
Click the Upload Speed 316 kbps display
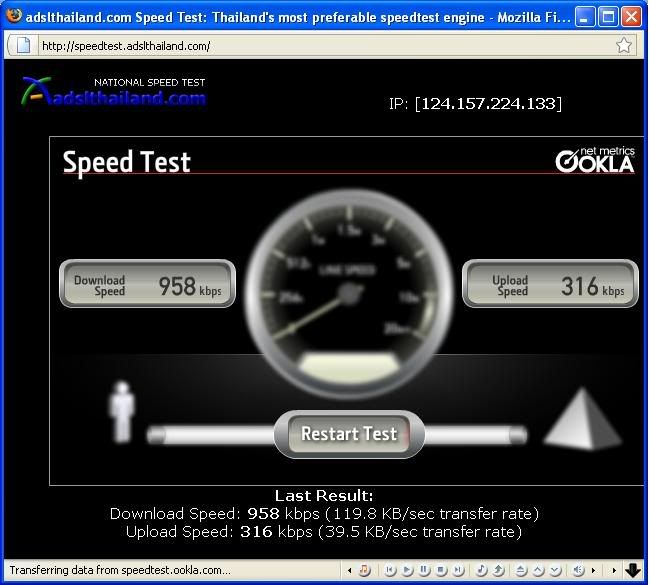[x=550, y=284]
